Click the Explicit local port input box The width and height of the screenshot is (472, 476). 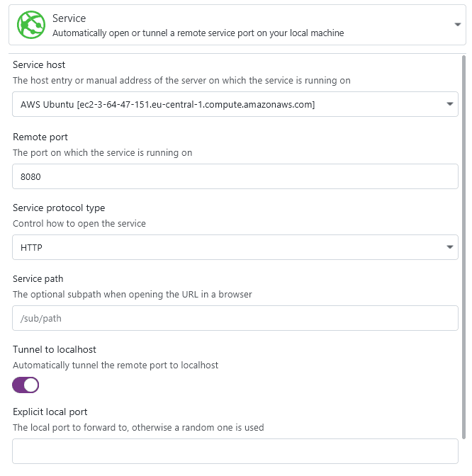click(235, 451)
